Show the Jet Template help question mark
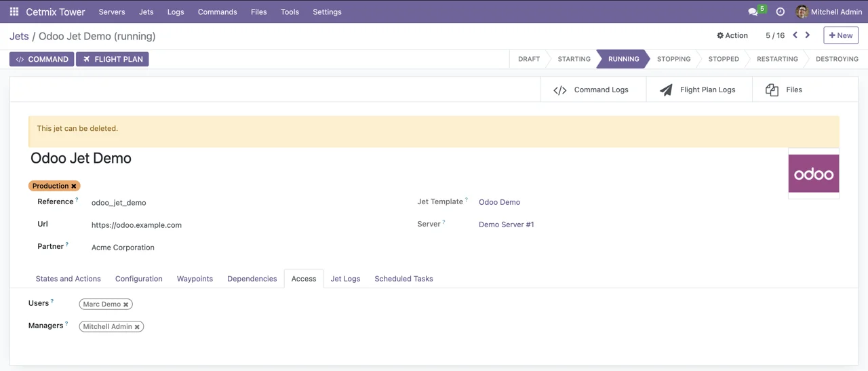 point(467,199)
